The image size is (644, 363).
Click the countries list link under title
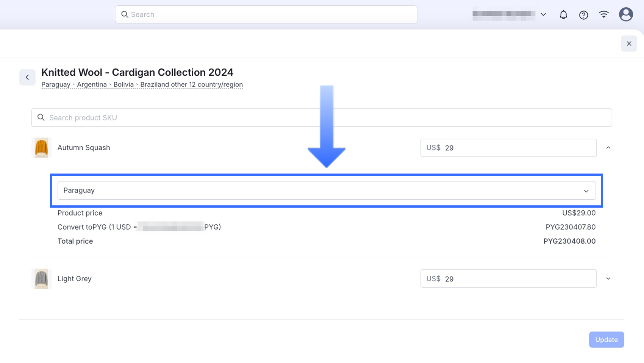(142, 84)
